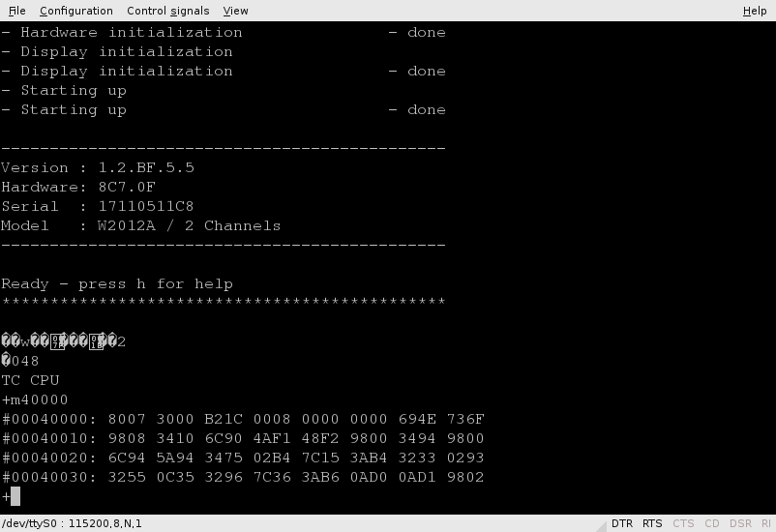Click the hex value 9802
776x532 pixels.
(x=465, y=477)
